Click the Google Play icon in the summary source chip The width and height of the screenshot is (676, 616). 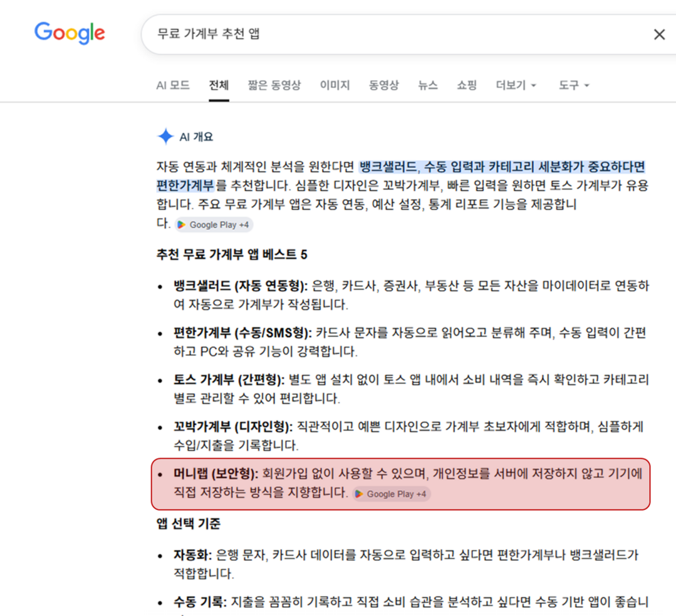[x=182, y=225]
